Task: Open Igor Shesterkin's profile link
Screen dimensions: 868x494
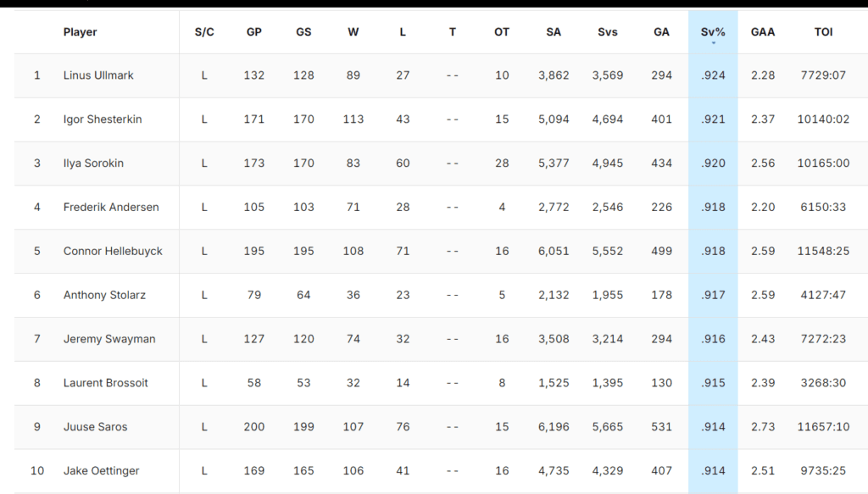Action: [103, 119]
